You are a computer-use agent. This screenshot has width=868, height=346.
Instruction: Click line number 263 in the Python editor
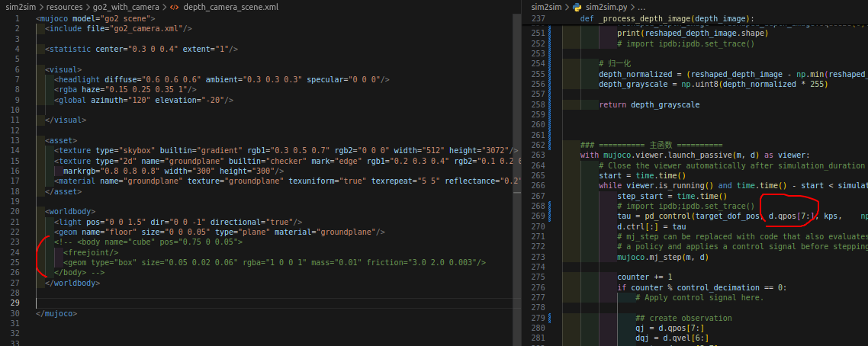click(538, 155)
